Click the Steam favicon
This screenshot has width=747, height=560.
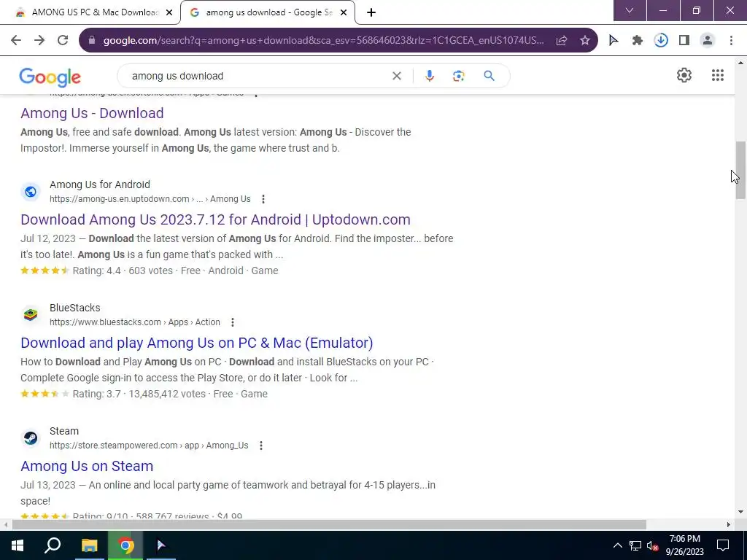coord(31,438)
